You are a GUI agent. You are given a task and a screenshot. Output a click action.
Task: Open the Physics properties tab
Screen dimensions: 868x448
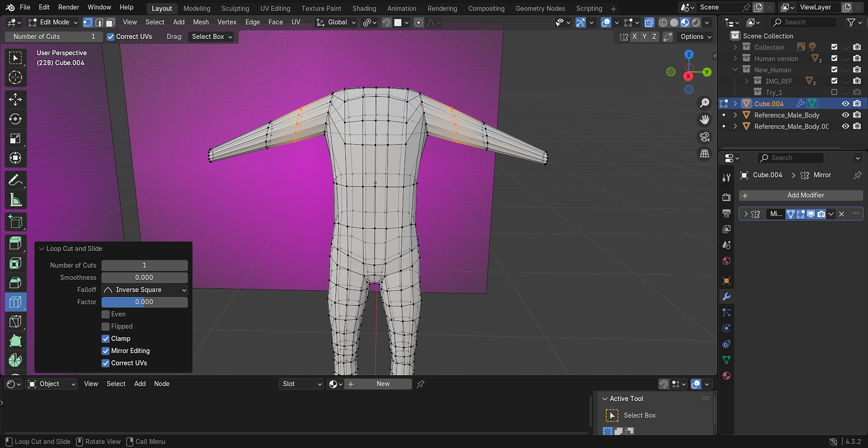coord(726,328)
